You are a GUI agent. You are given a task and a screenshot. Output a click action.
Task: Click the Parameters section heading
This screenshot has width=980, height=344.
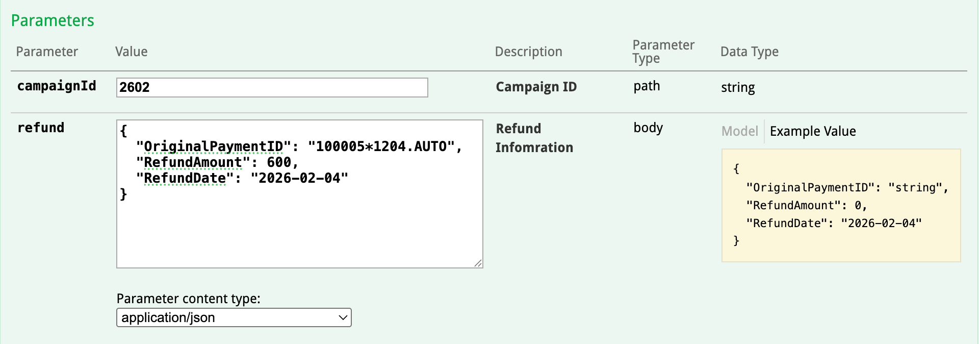(x=53, y=20)
